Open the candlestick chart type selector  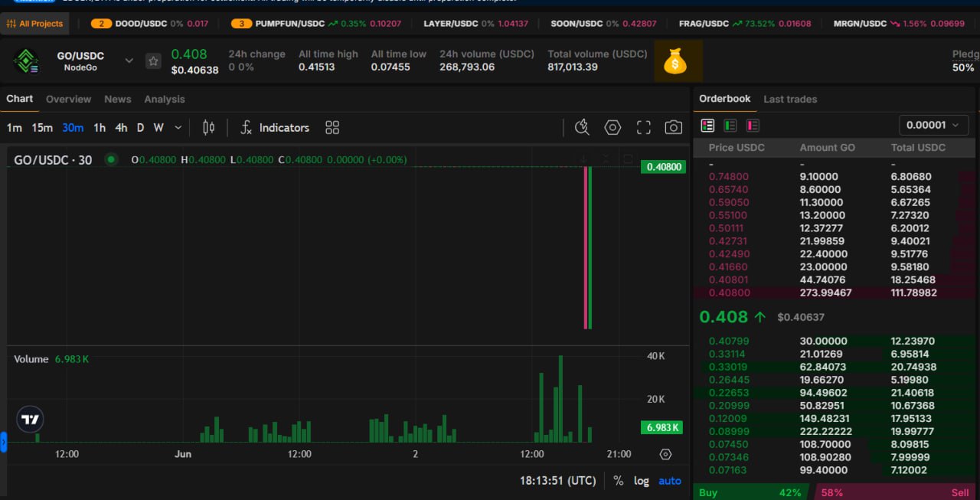[208, 128]
